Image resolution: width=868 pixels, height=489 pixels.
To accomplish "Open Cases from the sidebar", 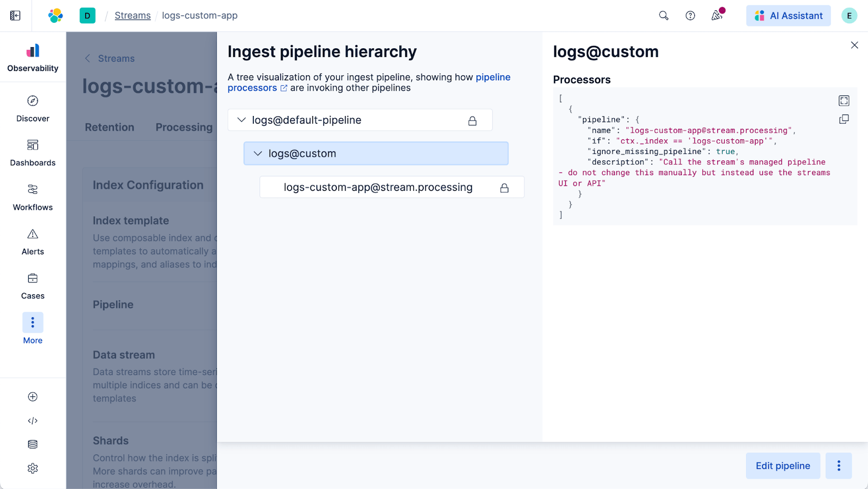I will [33, 279].
